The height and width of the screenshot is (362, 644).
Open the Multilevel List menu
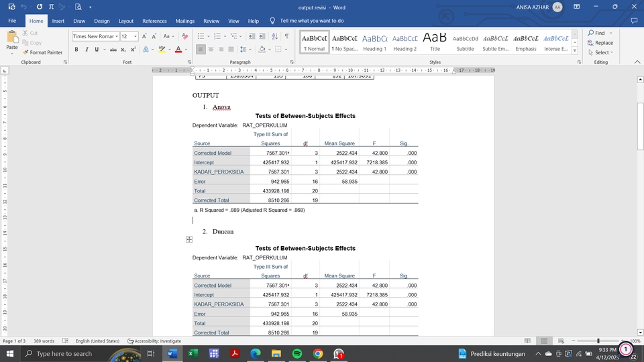click(x=235, y=36)
